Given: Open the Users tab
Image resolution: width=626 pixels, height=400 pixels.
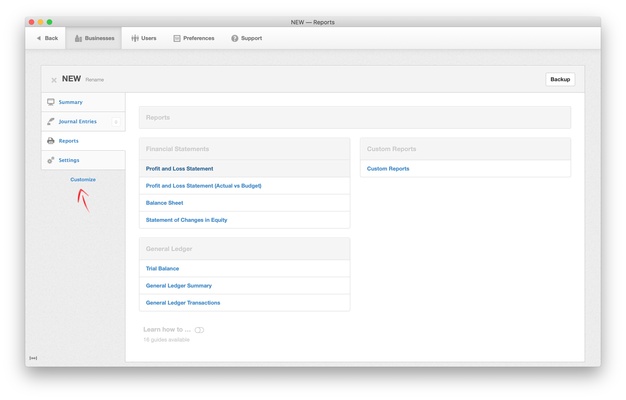Looking at the screenshot, I should point(144,38).
